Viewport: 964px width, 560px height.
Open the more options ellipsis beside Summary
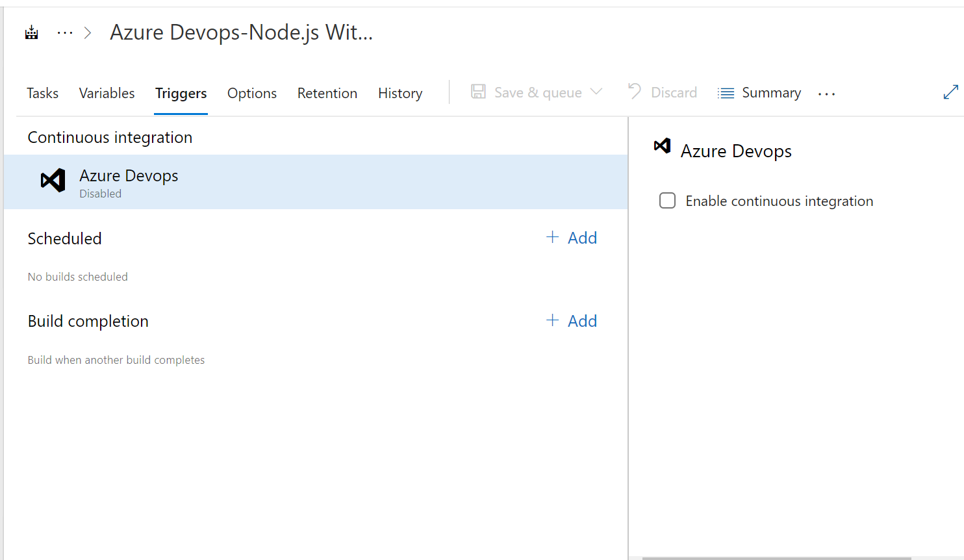(x=826, y=94)
